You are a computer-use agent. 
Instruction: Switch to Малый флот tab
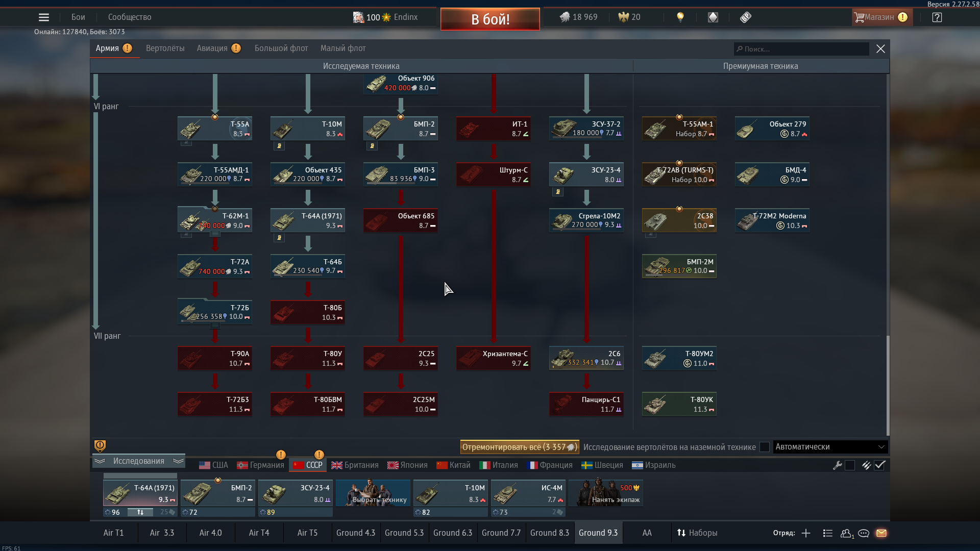coord(343,48)
